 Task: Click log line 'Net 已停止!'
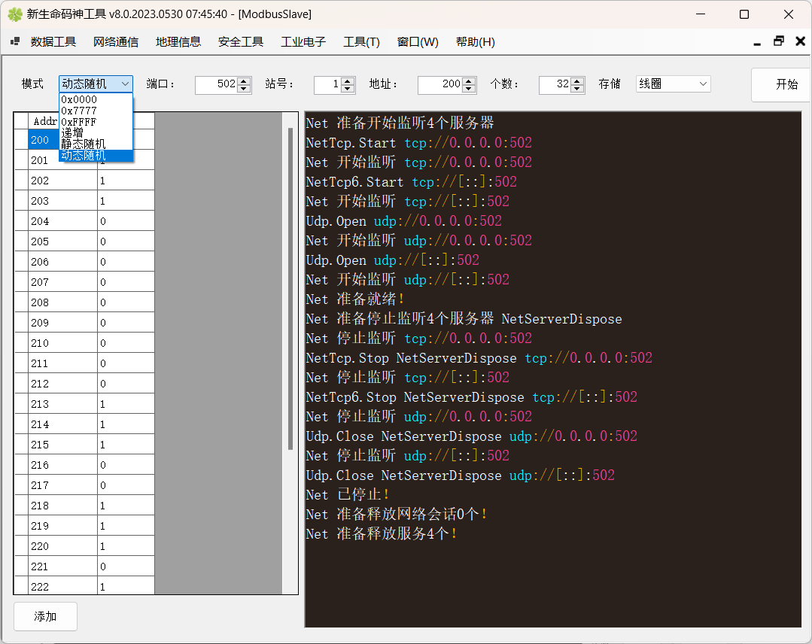click(348, 495)
